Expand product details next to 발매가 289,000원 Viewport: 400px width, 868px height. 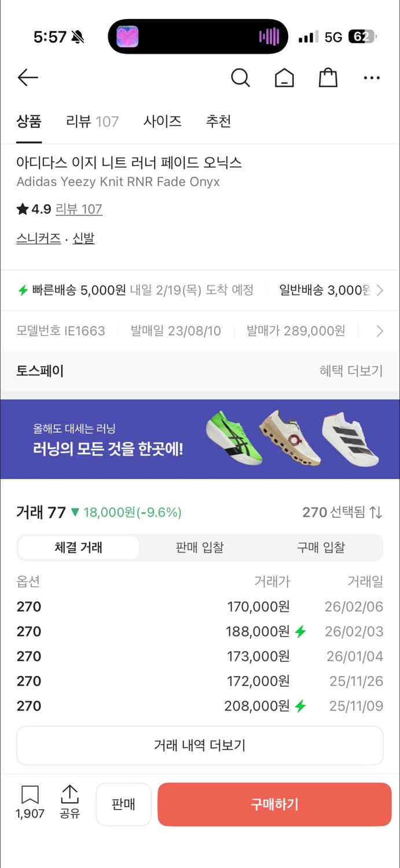(380, 330)
